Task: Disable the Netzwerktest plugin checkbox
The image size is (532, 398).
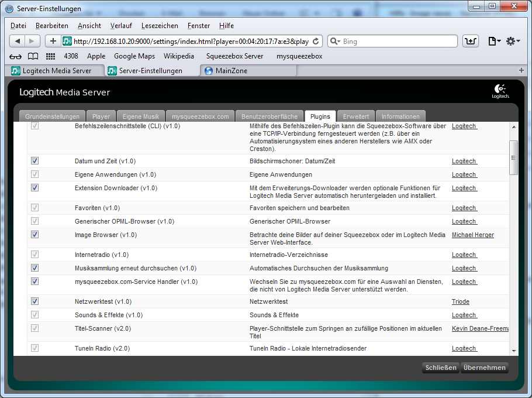Action: [34, 301]
